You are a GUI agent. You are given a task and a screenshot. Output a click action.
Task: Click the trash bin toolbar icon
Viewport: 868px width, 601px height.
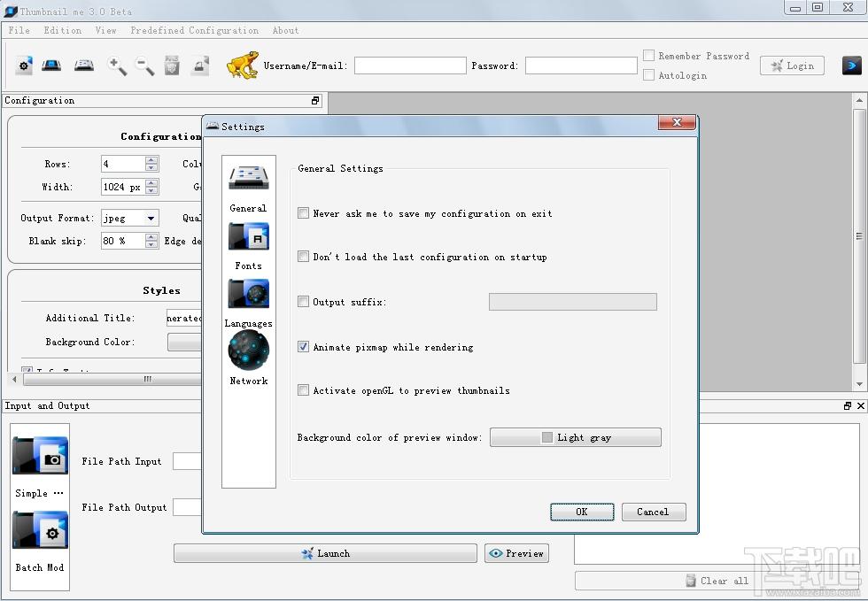172,65
